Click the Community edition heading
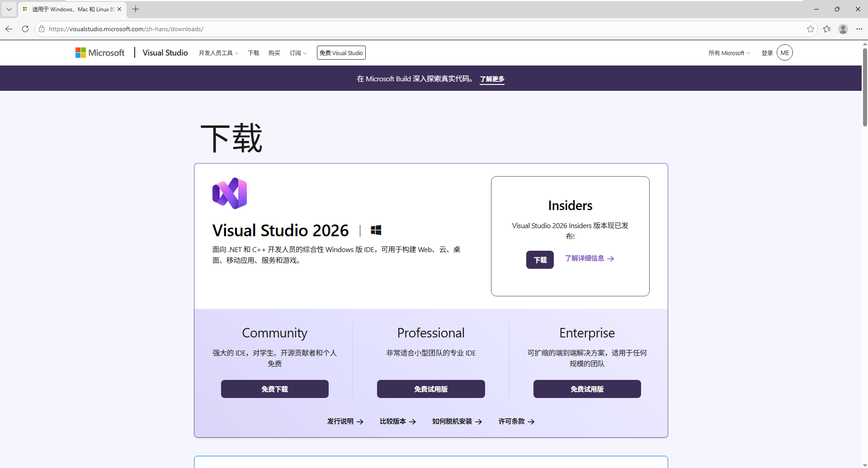 tap(275, 333)
